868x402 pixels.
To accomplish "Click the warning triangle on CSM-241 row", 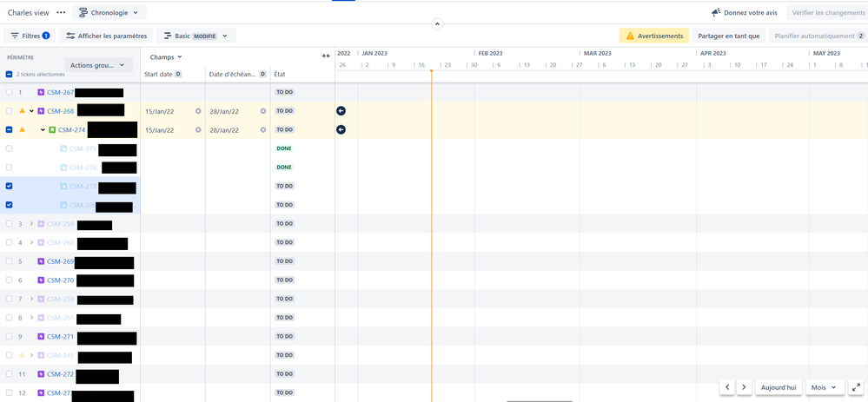I will [x=22, y=356].
